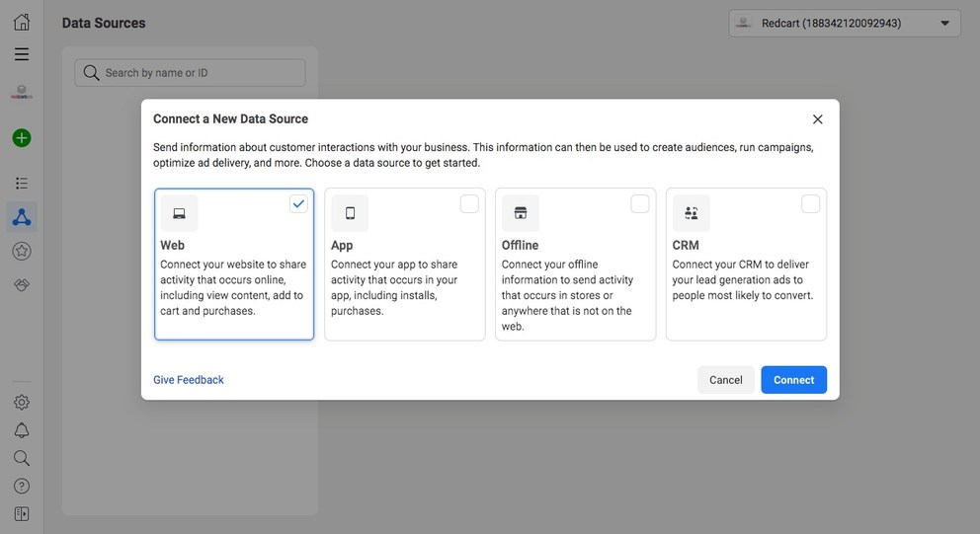Click the Home icon in left sidebar
The width and height of the screenshot is (980, 534).
pyautogui.click(x=22, y=22)
